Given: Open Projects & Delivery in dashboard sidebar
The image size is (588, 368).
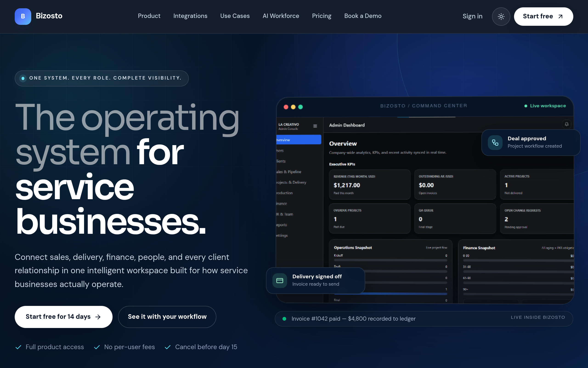Looking at the screenshot, I should pos(291,182).
